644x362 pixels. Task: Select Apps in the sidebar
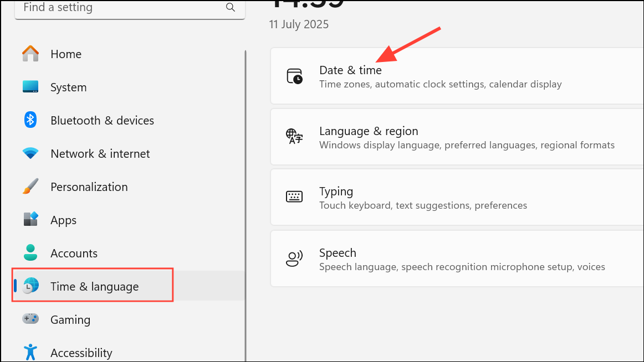128,220
